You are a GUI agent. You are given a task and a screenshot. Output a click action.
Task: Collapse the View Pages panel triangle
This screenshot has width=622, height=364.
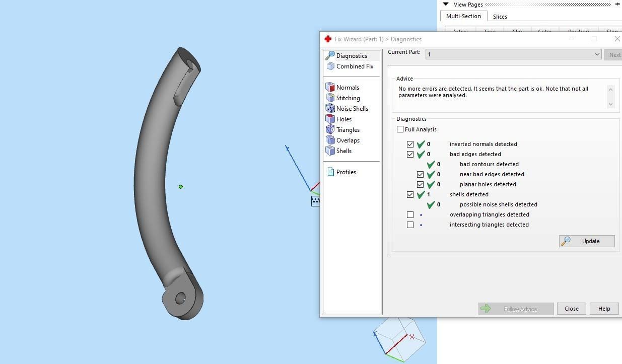click(x=446, y=4)
